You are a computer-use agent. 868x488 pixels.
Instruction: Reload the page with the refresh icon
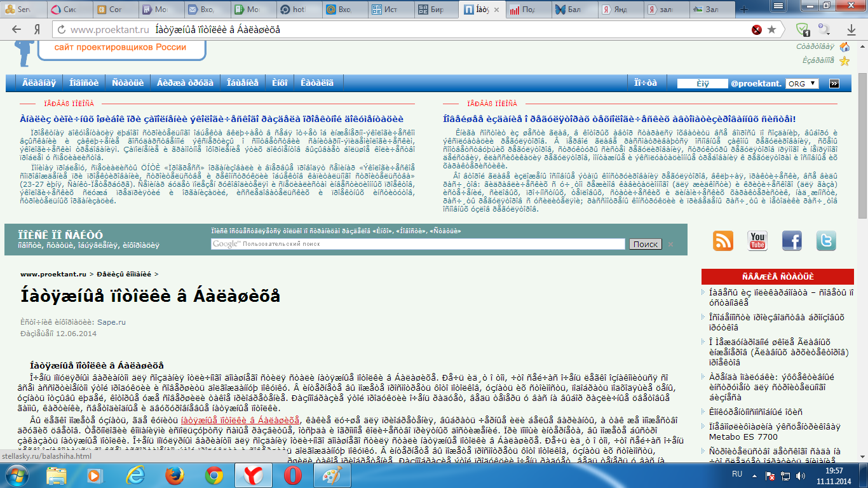(x=61, y=30)
